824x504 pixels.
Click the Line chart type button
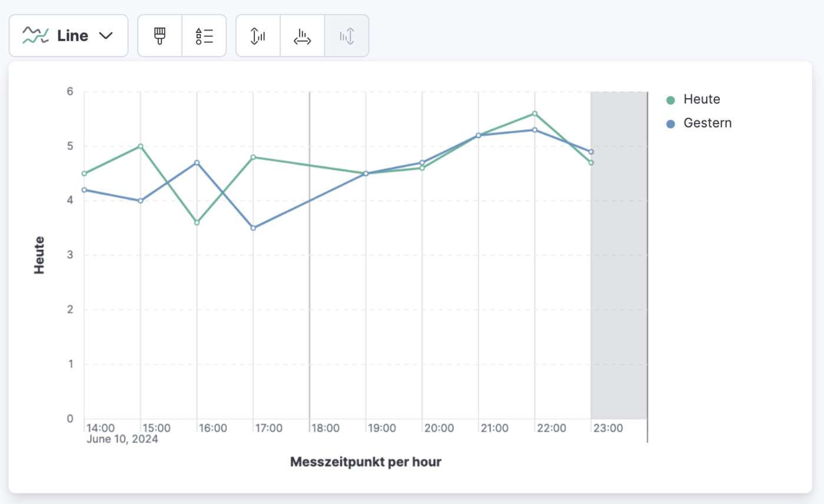69,35
